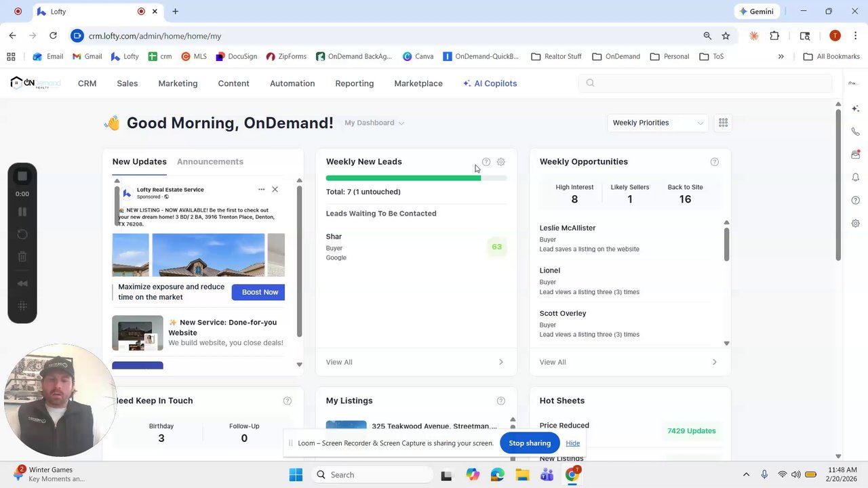Open Weekly New Leads settings gear
The width and height of the screenshot is (868, 488).
click(501, 162)
